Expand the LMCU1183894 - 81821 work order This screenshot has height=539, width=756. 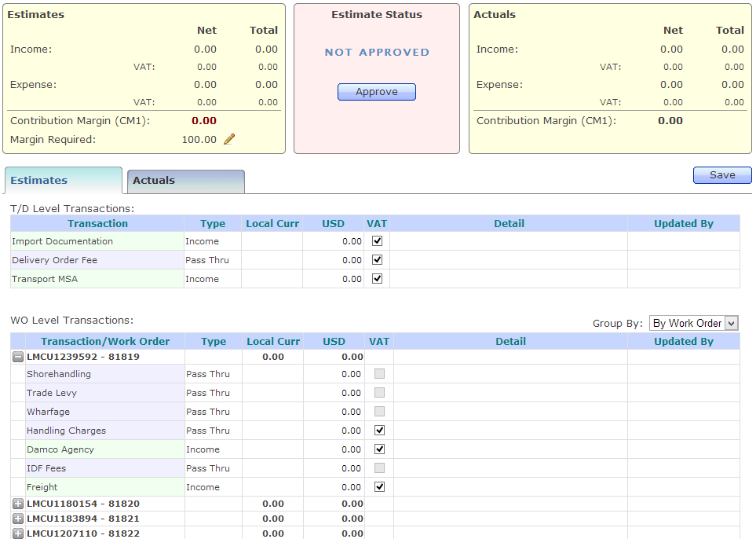pos(17,519)
